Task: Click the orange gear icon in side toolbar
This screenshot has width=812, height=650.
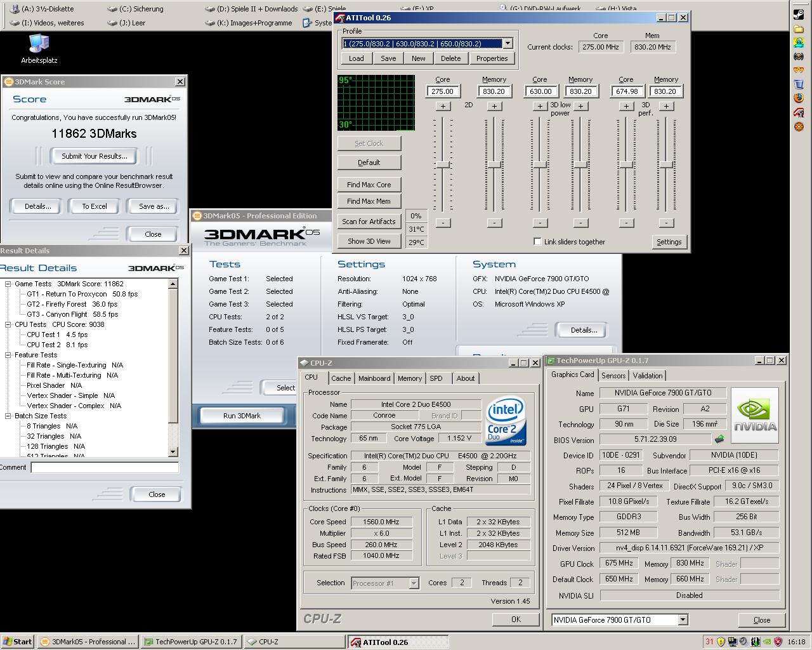Action: [799, 126]
